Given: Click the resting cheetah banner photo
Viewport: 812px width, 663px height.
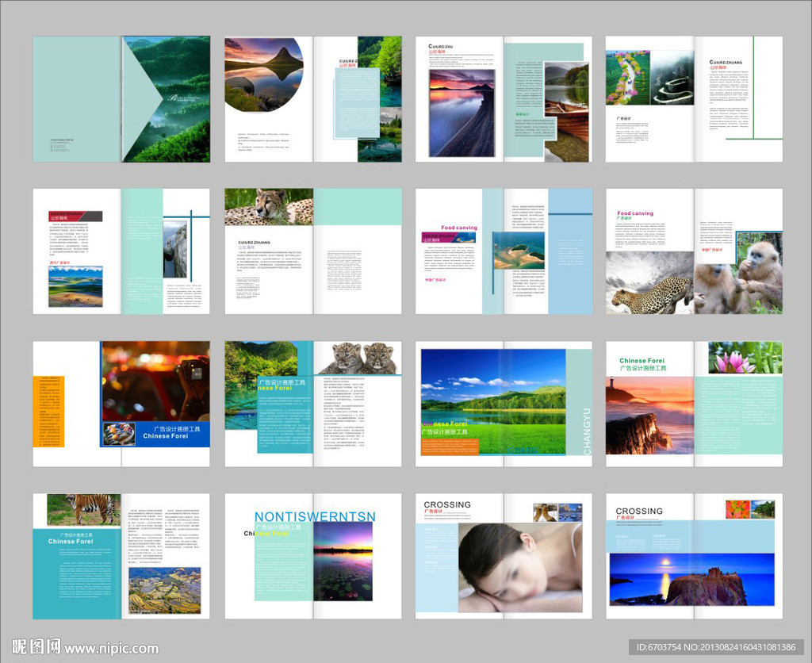Looking at the screenshot, I should pyautogui.click(x=269, y=207).
